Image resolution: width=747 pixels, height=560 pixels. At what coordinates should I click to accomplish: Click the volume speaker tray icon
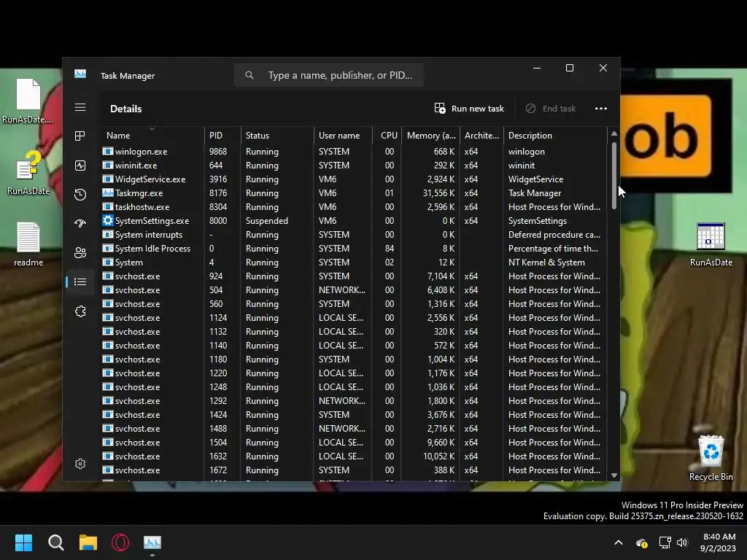click(682, 542)
